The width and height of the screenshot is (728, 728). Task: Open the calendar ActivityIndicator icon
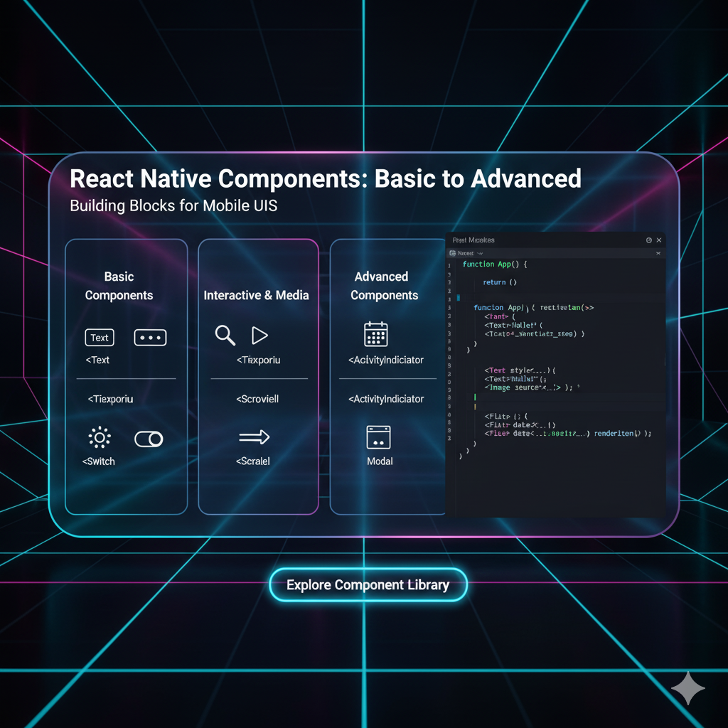coord(375,333)
